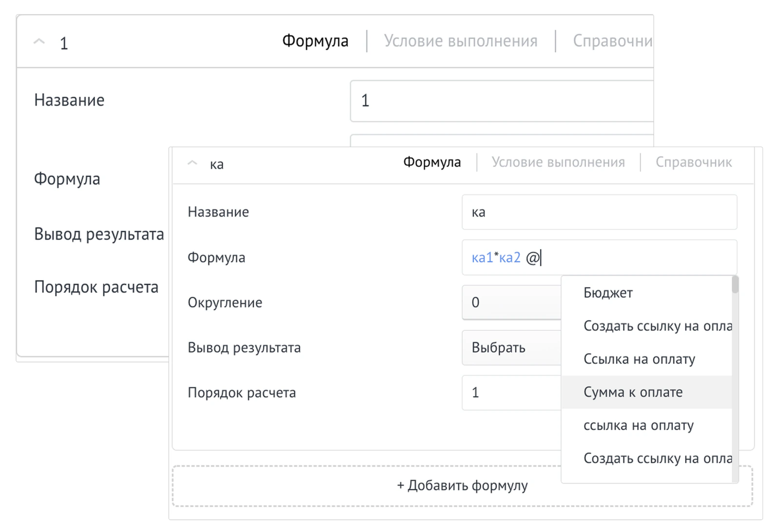This screenshot has height=532, width=780.
Task: Click the 'Название' input containing 'ка'
Action: tap(599, 212)
